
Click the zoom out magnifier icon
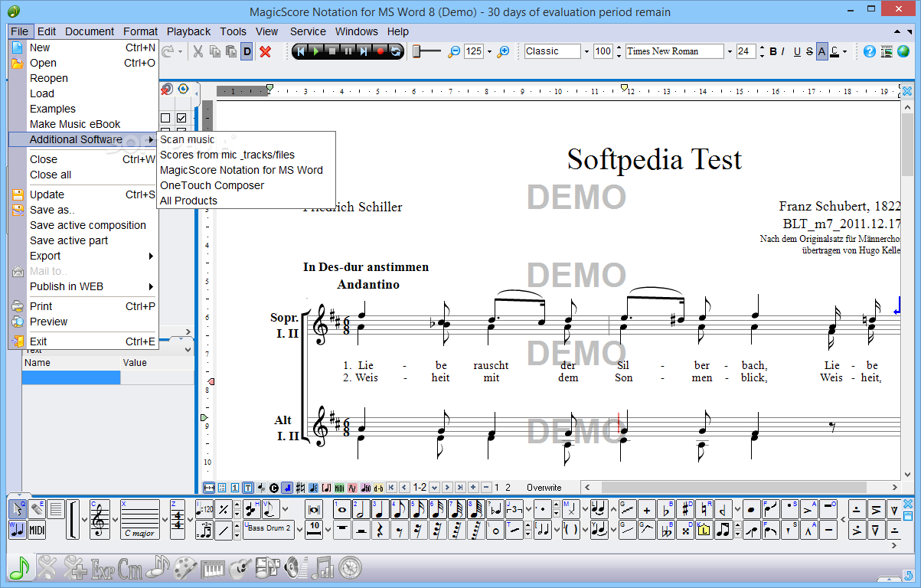(454, 51)
